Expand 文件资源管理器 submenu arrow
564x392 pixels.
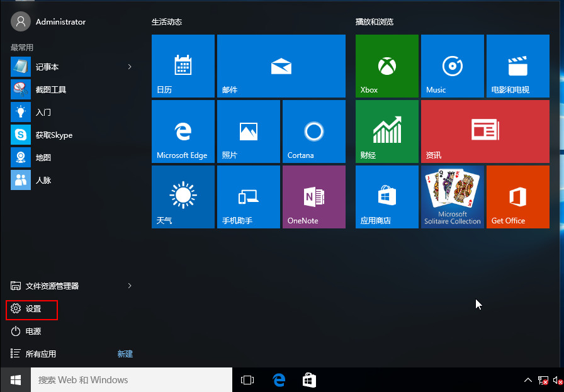tap(130, 286)
